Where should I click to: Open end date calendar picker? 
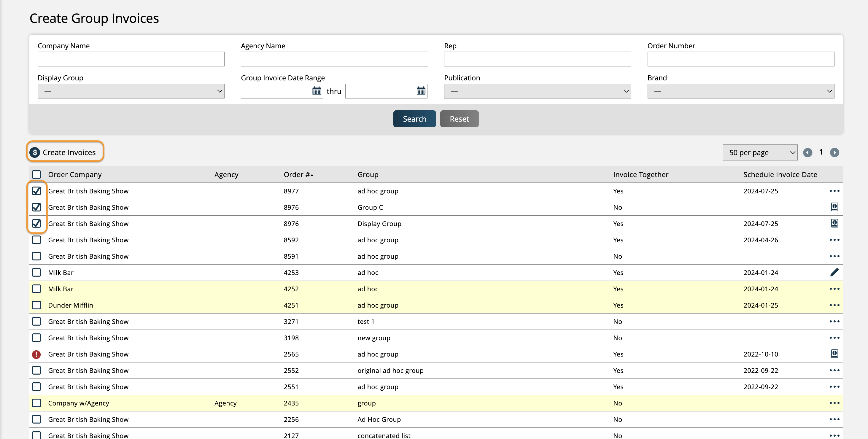click(x=421, y=91)
